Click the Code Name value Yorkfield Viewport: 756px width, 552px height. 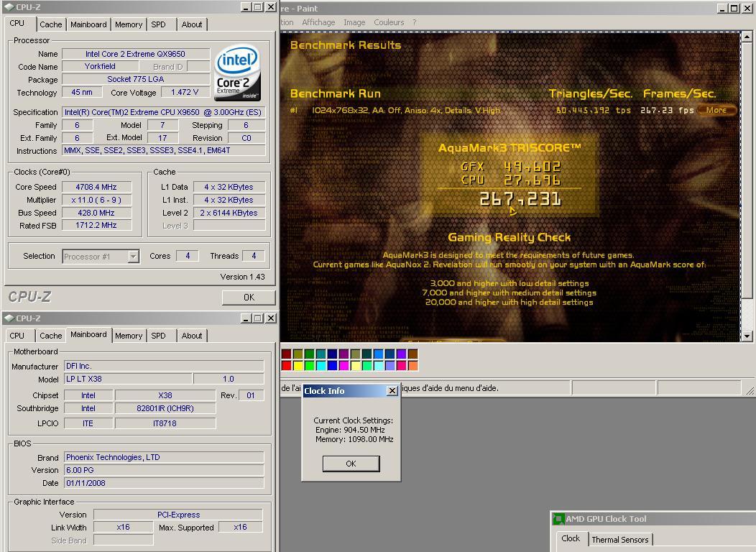coord(101,67)
